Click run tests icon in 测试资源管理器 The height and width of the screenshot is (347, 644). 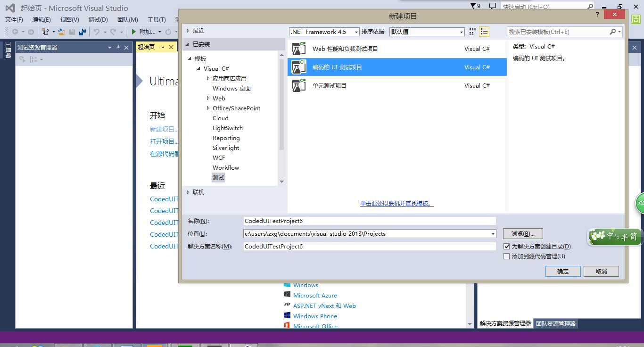tap(22, 59)
